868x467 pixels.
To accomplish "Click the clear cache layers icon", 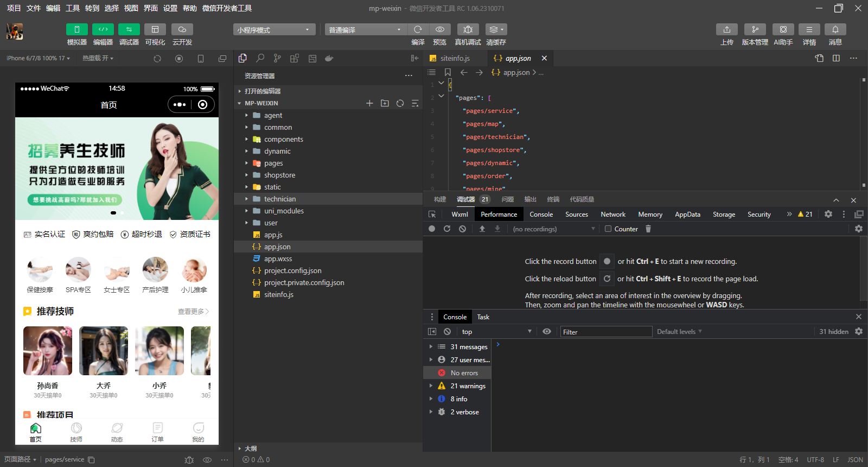I will 496,29.
